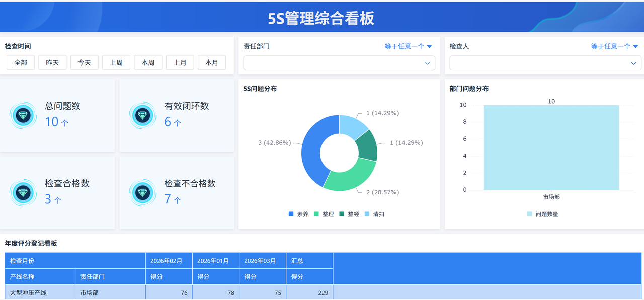Choose the 上周 time filter
The image size is (644, 300).
[116, 63]
